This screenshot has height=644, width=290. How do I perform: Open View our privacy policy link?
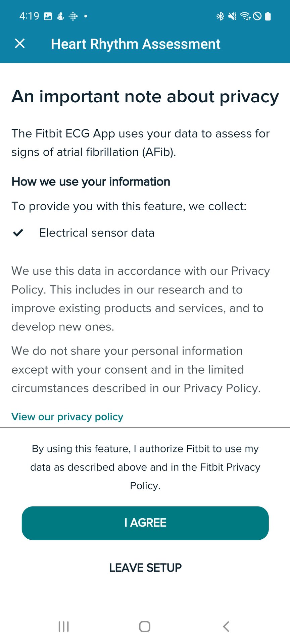click(67, 417)
